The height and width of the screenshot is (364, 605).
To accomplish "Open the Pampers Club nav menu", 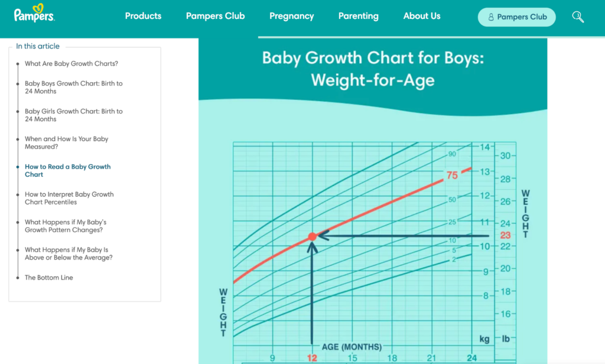I will tap(215, 16).
